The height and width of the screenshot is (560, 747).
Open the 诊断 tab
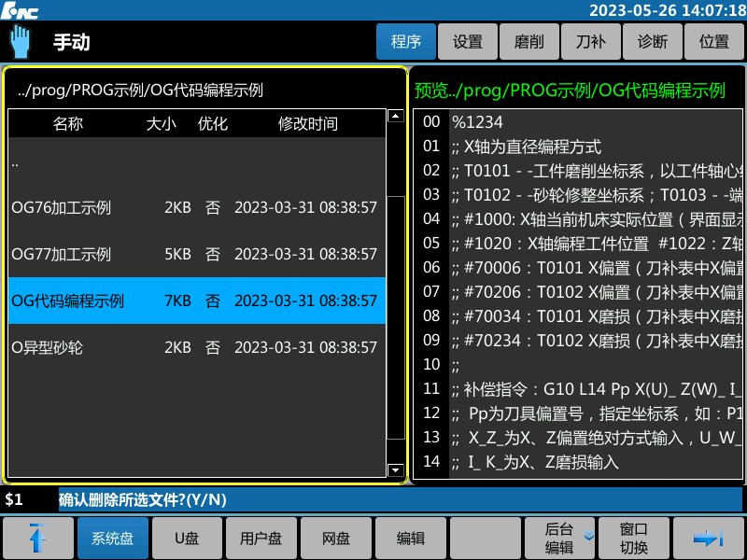pos(653,42)
